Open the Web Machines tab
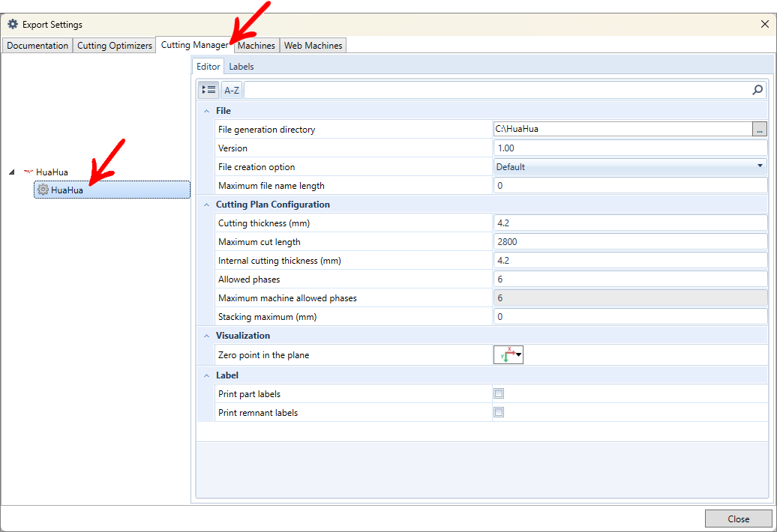 pos(313,46)
